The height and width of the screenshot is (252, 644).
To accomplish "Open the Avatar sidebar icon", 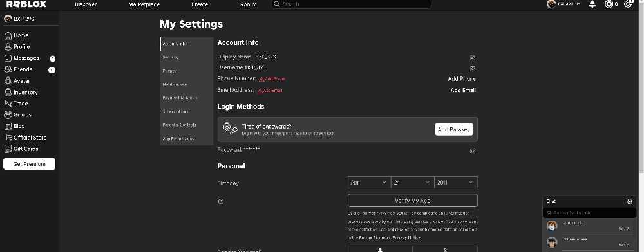I will [8, 81].
